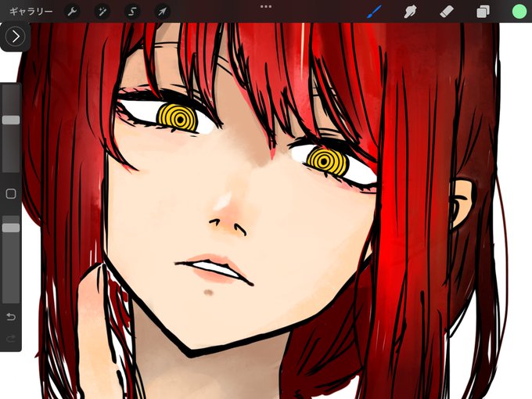
Task: Expand the side panel arrow button
Action: click(x=16, y=36)
